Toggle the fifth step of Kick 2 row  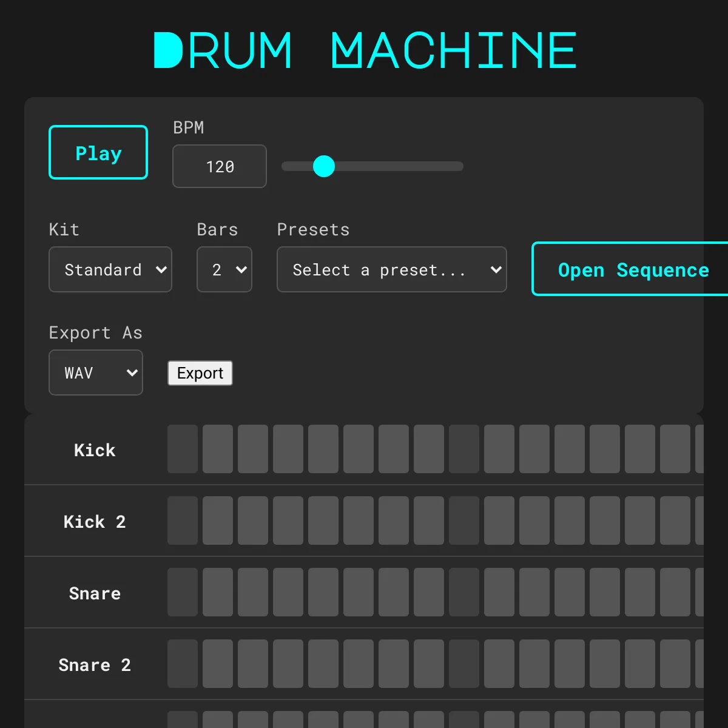coord(323,521)
